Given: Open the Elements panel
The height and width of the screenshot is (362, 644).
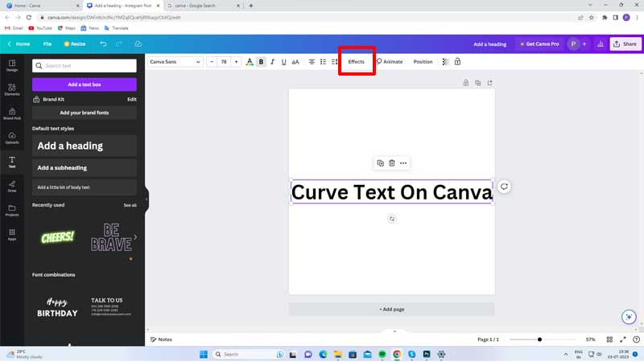Looking at the screenshot, I should (x=12, y=89).
